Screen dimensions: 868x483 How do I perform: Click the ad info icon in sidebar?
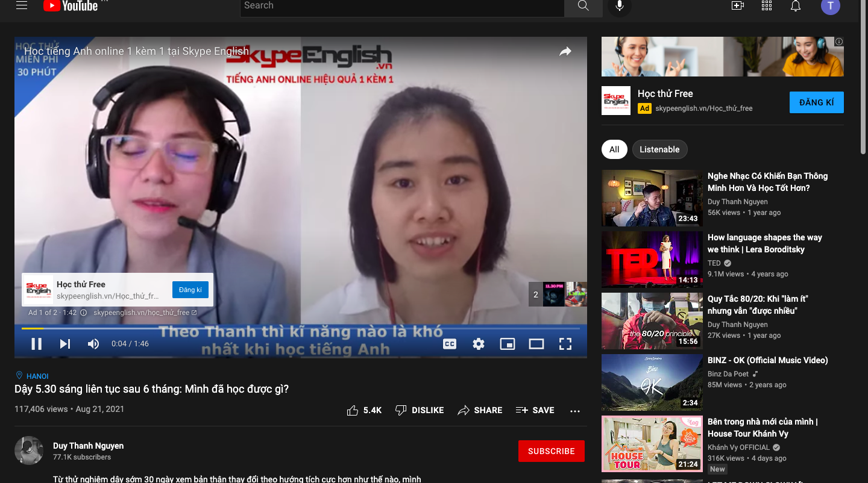click(x=839, y=42)
